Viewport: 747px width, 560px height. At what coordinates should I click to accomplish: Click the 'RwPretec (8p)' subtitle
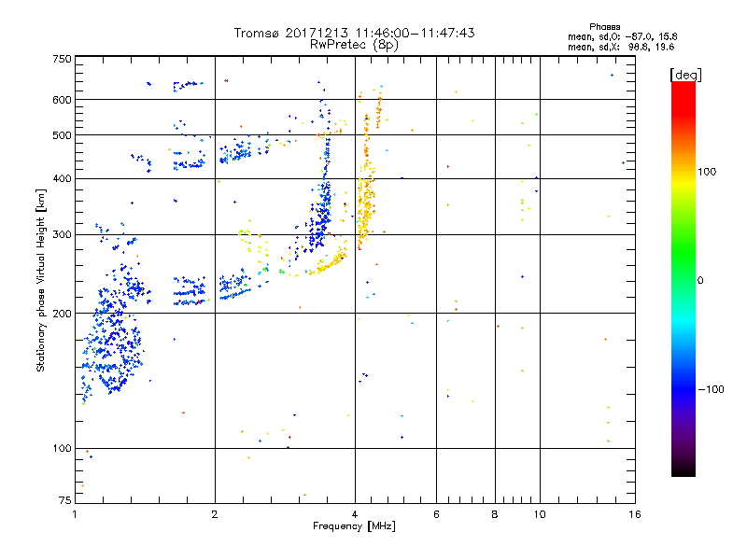354,45
